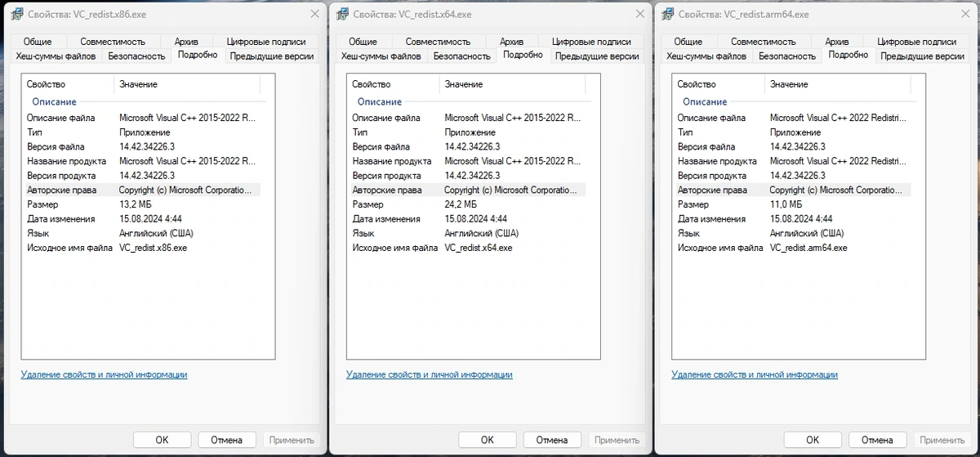Open the Архив tab in x64 window
Screen dimensions: 980x457
(511, 42)
